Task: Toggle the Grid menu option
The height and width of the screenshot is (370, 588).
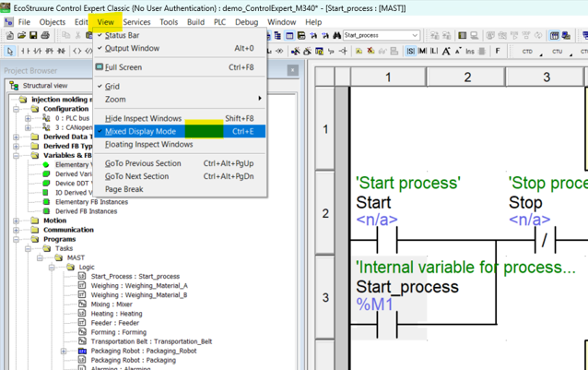Action: (x=180, y=87)
